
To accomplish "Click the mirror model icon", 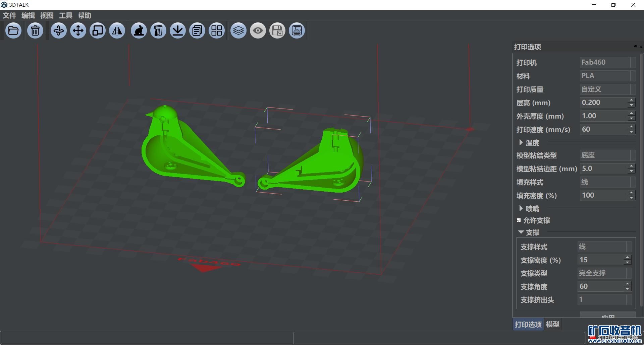I will point(117,31).
